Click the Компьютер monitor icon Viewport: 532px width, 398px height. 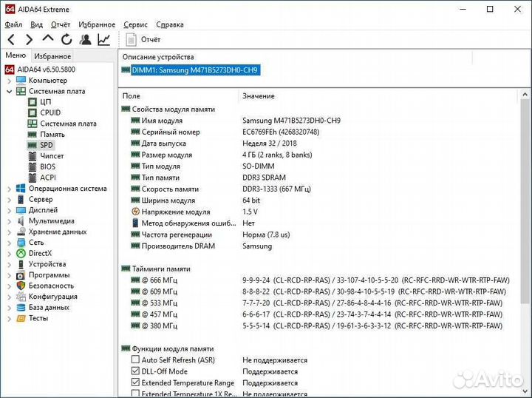[21, 81]
